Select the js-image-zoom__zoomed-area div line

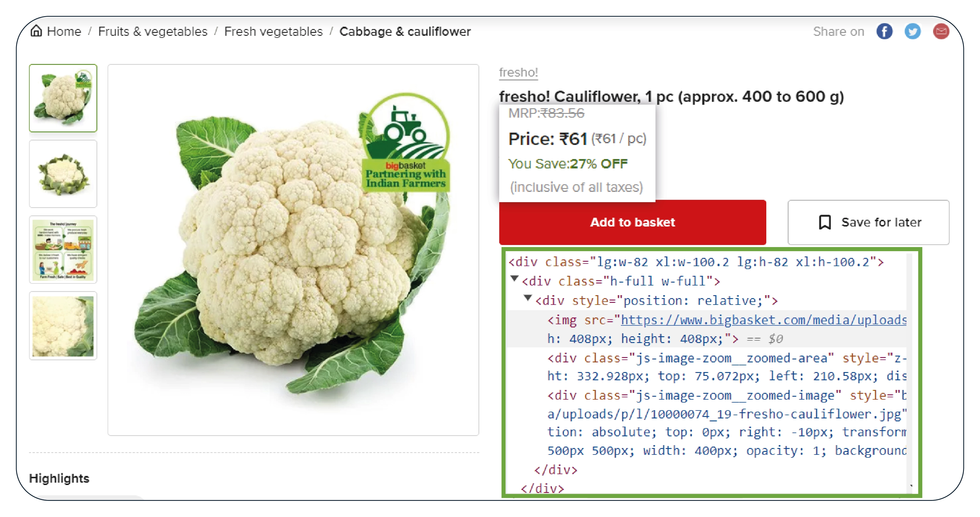tap(727, 367)
